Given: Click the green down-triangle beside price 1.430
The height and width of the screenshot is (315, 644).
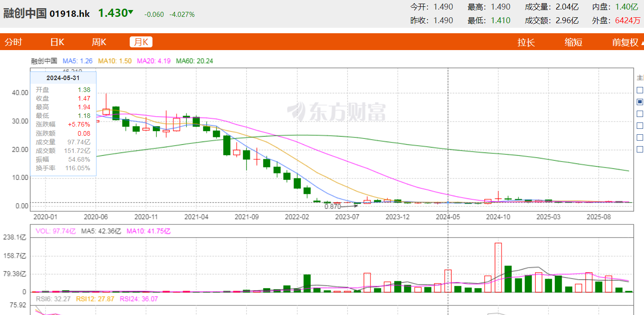Looking at the screenshot, I should click(x=131, y=12).
